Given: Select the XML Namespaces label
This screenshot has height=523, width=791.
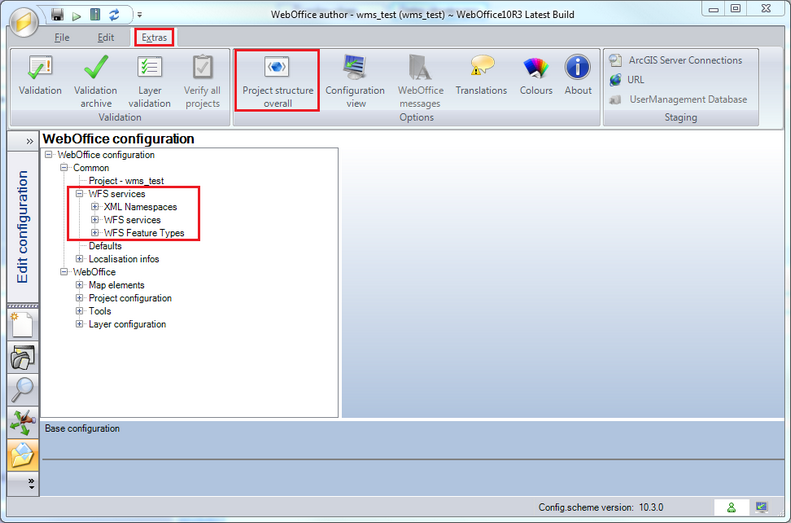Looking at the screenshot, I should point(140,207).
